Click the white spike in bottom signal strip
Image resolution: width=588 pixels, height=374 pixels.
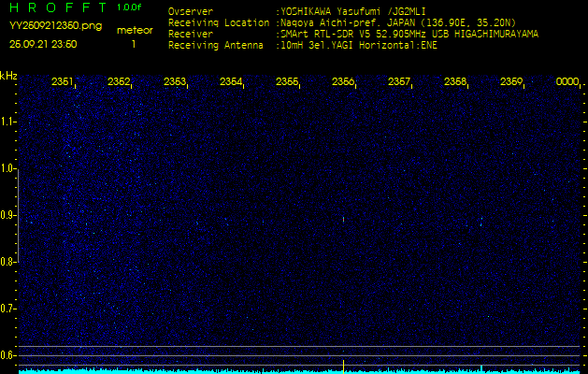343,364
